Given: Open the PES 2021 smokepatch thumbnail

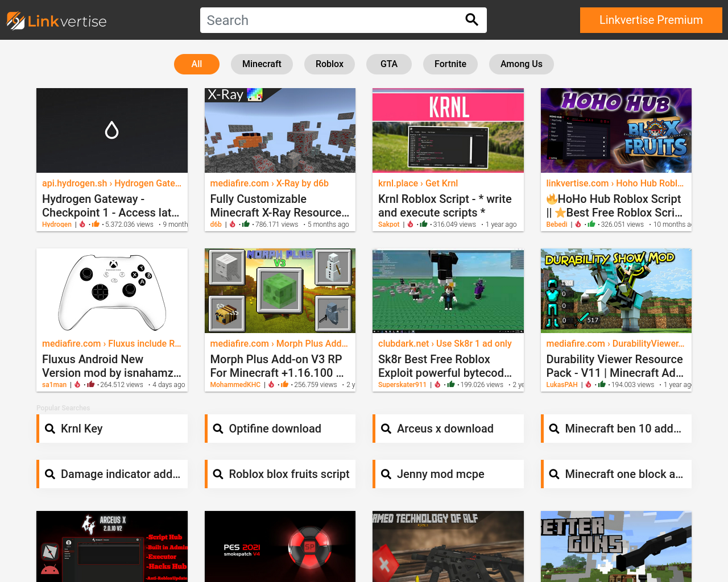Looking at the screenshot, I should coord(280,546).
